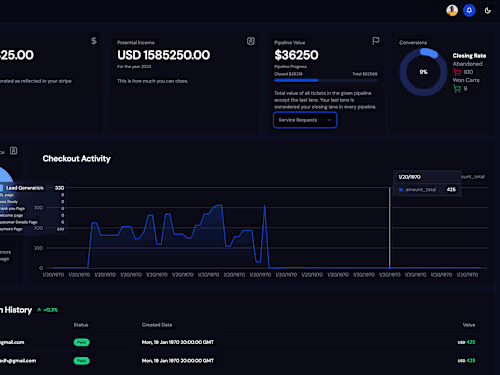Click the Conversions donut chart
The image size is (500, 375).
pyautogui.click(x=423, y=72)
